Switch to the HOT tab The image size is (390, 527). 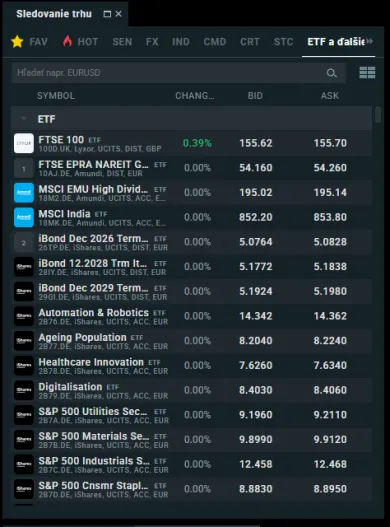point(80,42)
